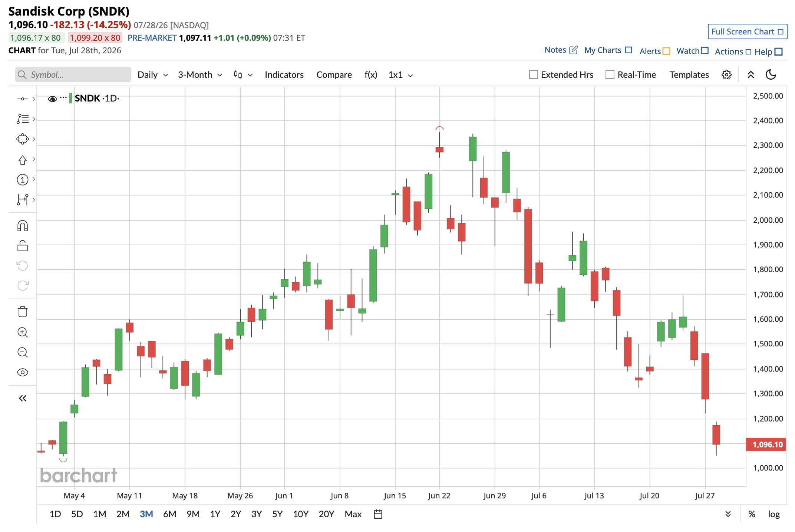This screenshot has width=795, height=532.
Task: Select the 3Y range tab
Action: (x=257, y=514)
